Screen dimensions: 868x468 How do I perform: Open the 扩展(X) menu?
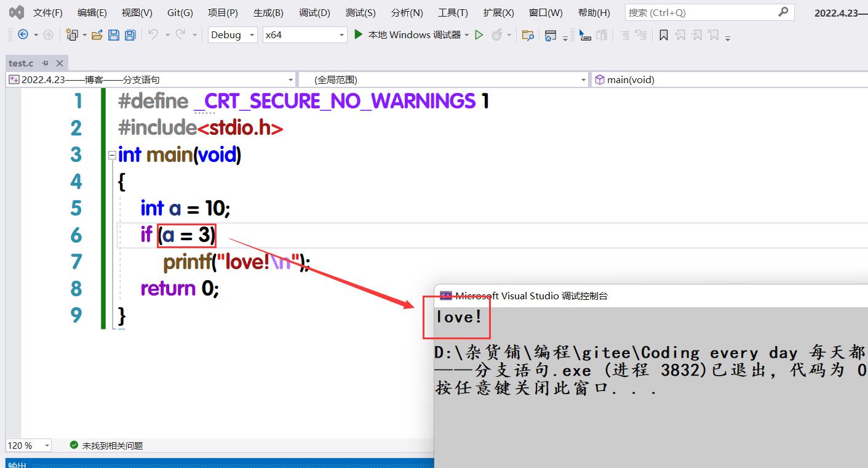[x=498, y=12]
